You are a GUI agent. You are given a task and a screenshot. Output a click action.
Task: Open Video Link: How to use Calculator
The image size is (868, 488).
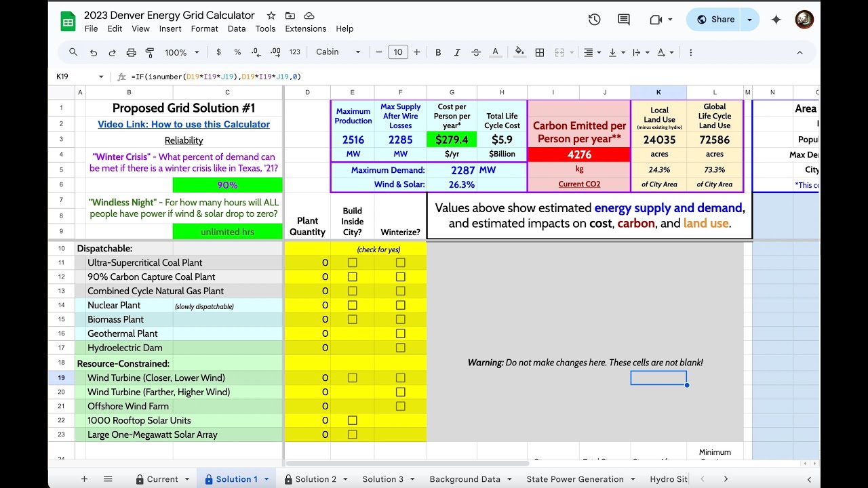184,124
